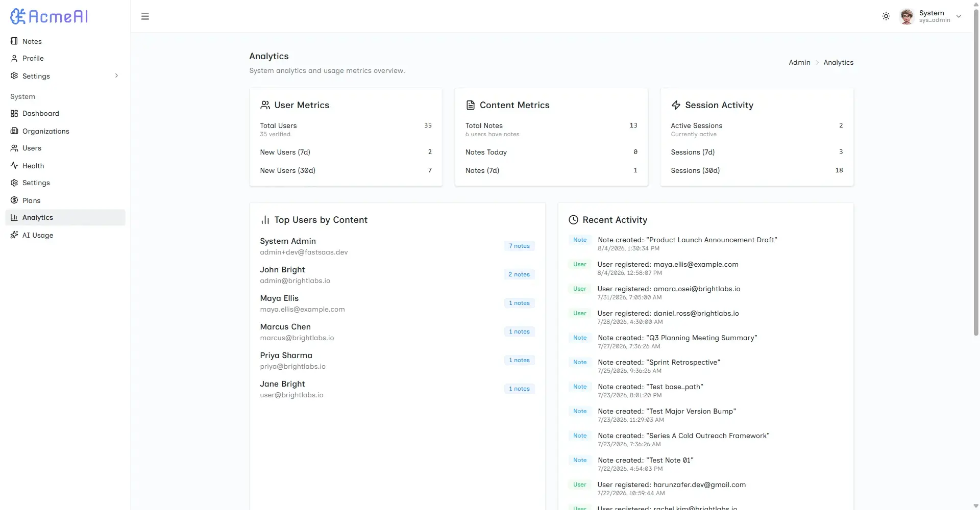Open the Health page
980x510 pixels.
click(x=65, y=166)
